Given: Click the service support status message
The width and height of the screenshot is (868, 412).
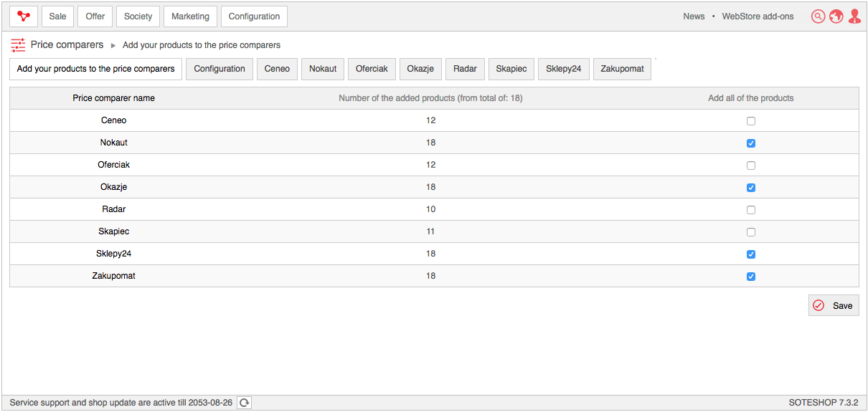Looking at the screenshot, I should click(x=121, y=403).
